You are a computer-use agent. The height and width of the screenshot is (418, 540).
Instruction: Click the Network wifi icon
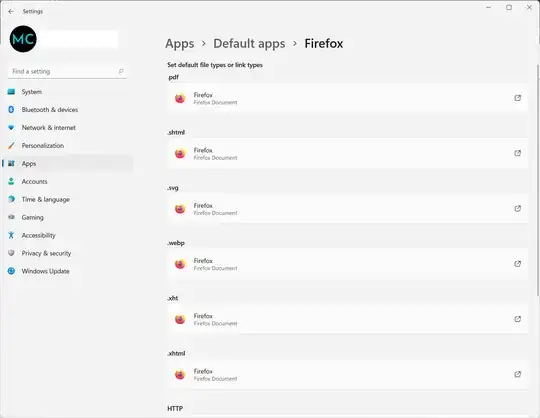[11, 128]
